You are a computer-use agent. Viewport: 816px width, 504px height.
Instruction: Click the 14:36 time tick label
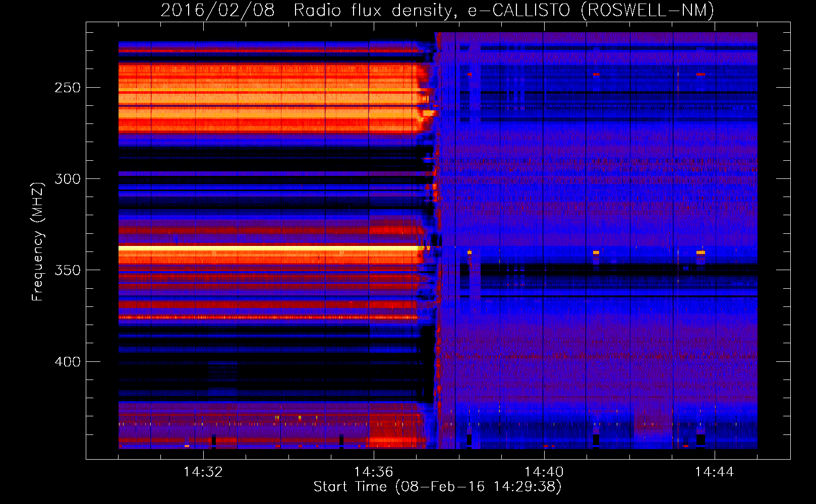tap(374, 472)
